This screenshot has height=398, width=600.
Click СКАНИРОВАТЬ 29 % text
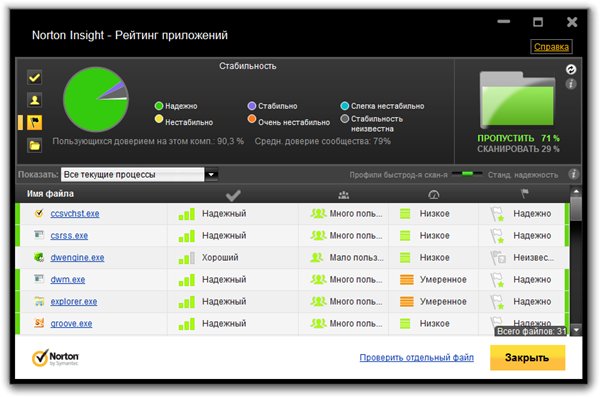[518, 149]
